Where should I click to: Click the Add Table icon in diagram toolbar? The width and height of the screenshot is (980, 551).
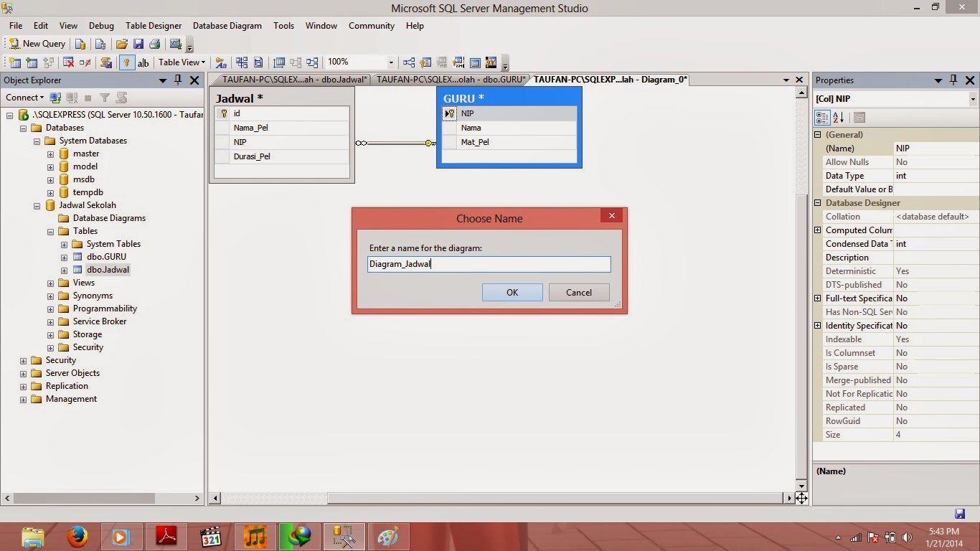[32, 62]
